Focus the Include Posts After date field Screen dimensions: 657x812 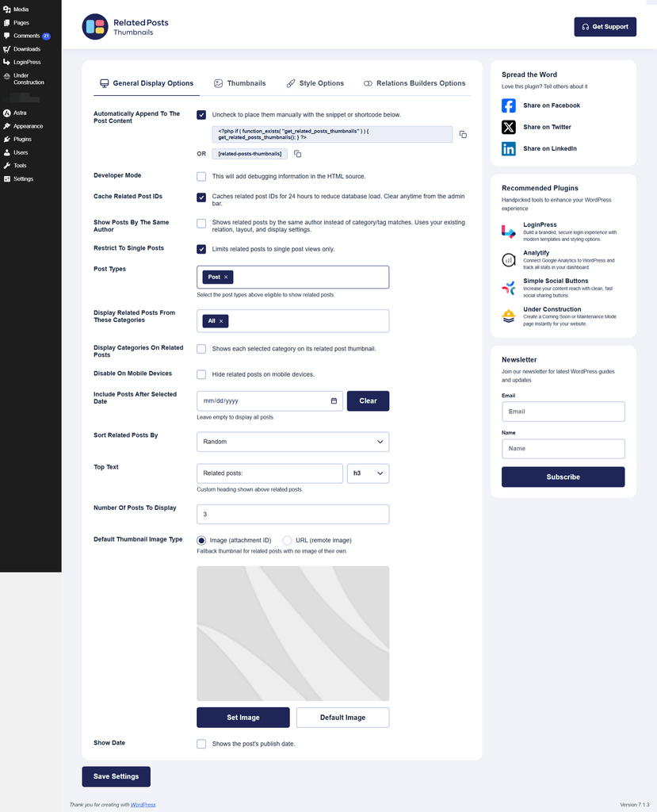(x=269, y=400)
